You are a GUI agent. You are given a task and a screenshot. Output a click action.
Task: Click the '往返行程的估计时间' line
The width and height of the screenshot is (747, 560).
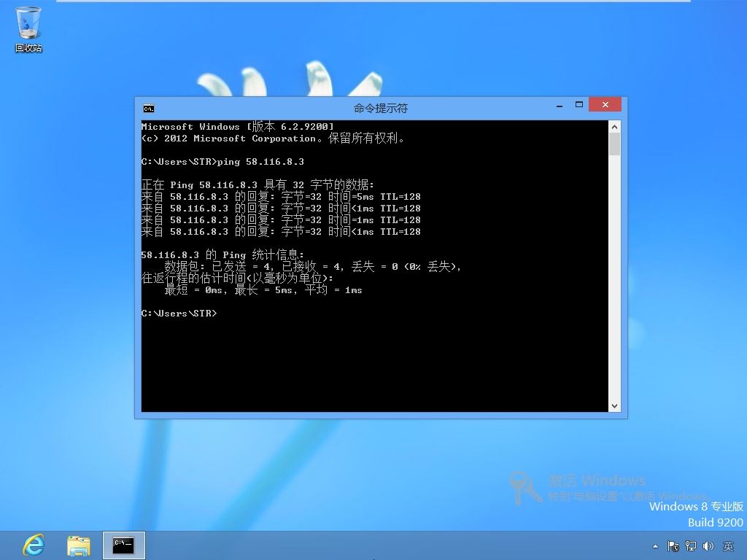(x=237, y=278)
